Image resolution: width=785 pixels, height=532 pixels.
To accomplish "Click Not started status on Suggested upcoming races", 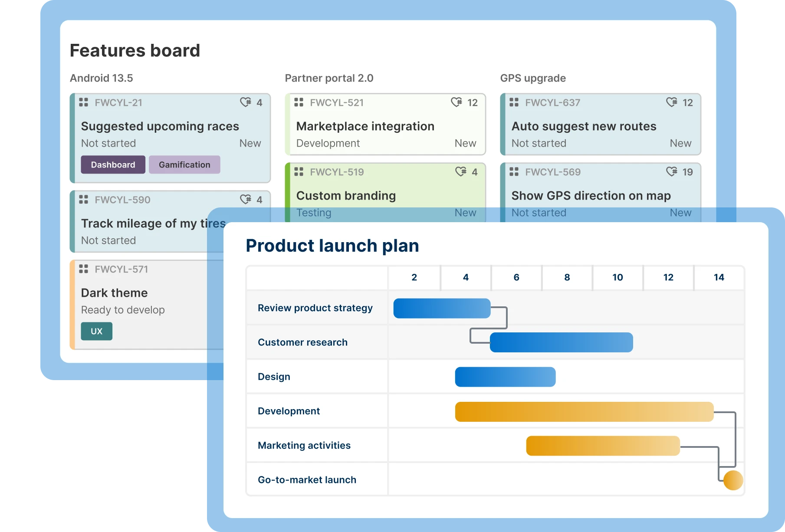I will (108, 143).
